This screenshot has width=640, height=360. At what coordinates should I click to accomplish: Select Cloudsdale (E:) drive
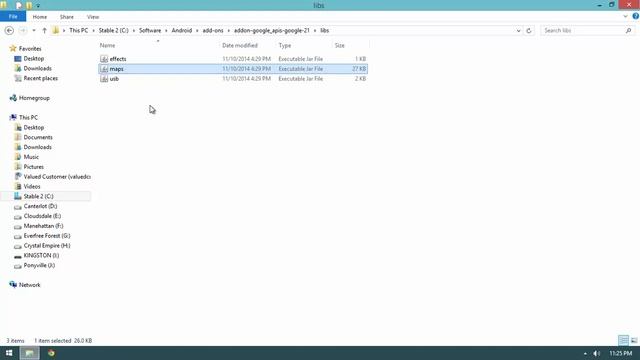tap(42, 216)
